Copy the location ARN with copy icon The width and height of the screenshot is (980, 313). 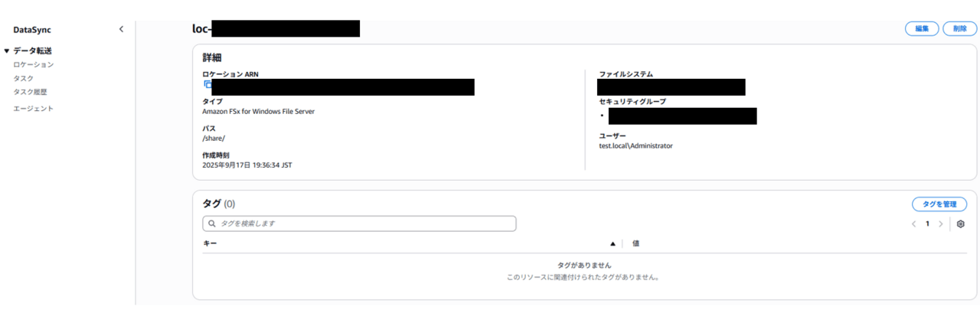coord(207,85)
